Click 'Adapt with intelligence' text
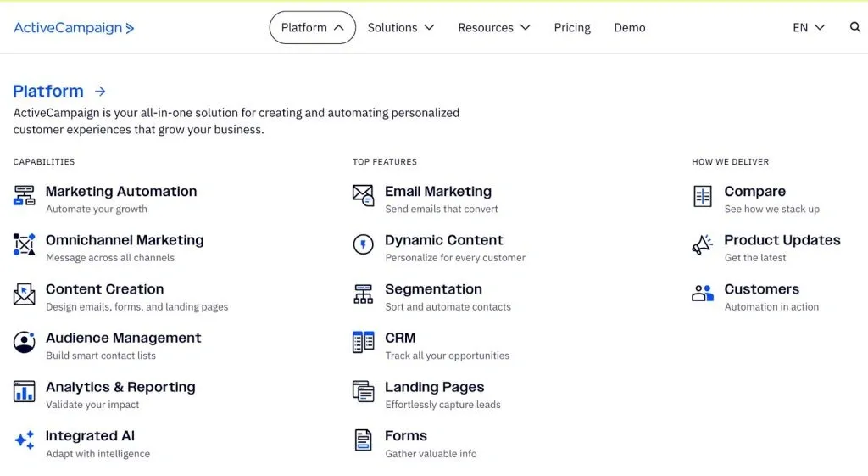The width and height of the screenshot is (868, 476). (x=98, y=453)
